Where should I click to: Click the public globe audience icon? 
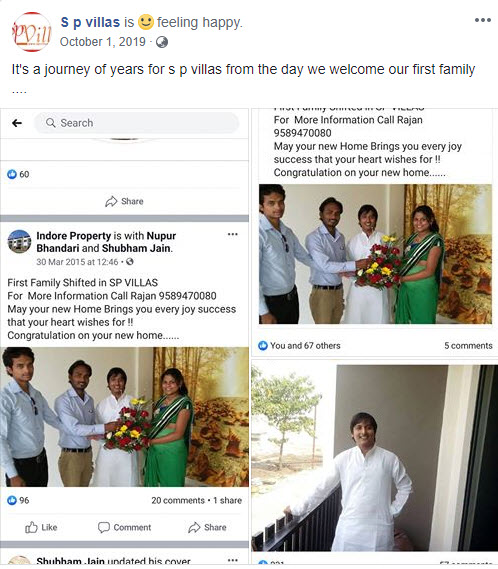click(162, 42)
